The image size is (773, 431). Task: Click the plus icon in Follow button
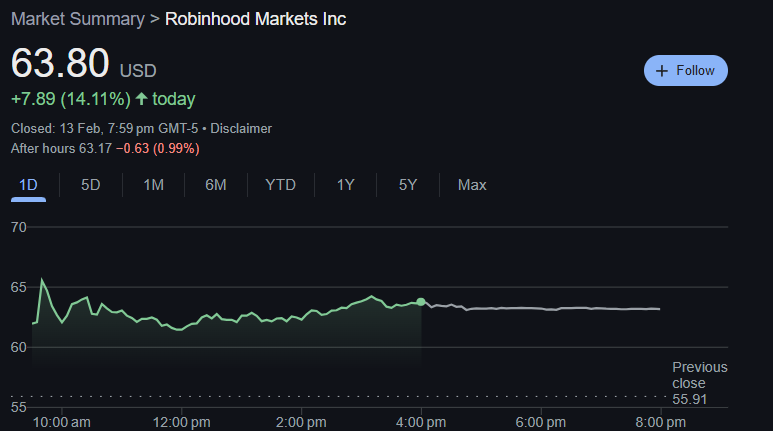[x=661, y=71]
